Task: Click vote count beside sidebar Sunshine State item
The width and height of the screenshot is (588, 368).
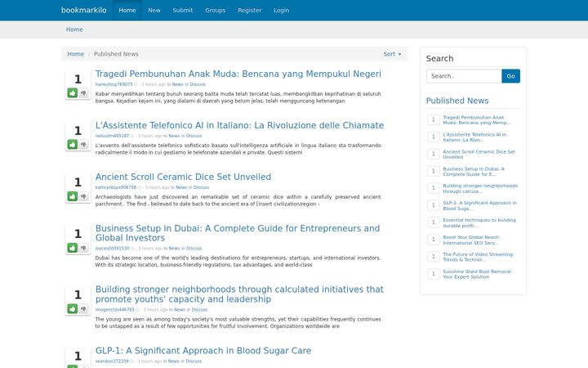Action: click(x=434, y=274)
